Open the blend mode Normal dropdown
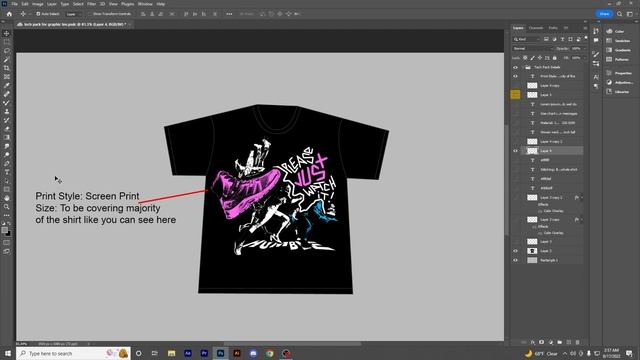 (x=533, y=49)
